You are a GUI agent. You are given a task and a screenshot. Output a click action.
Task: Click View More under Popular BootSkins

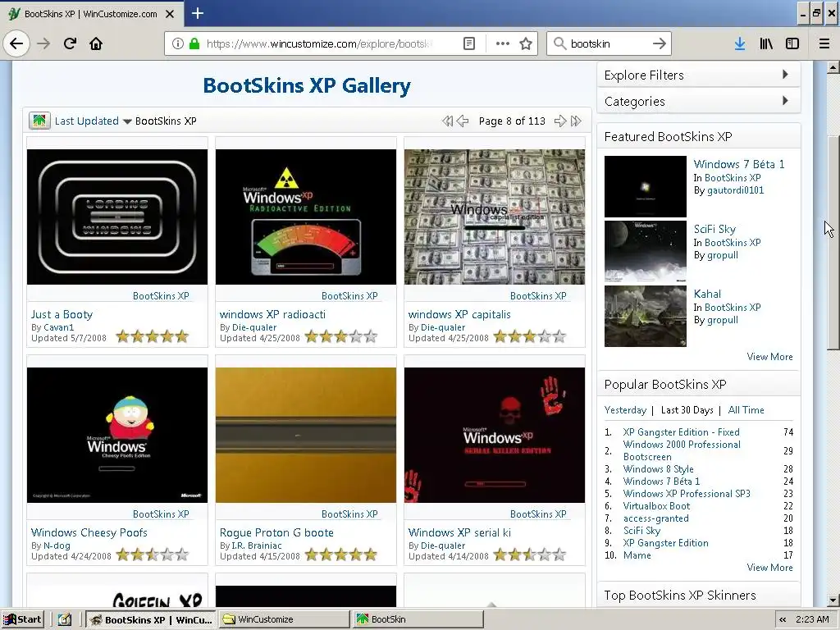(769, 568)
